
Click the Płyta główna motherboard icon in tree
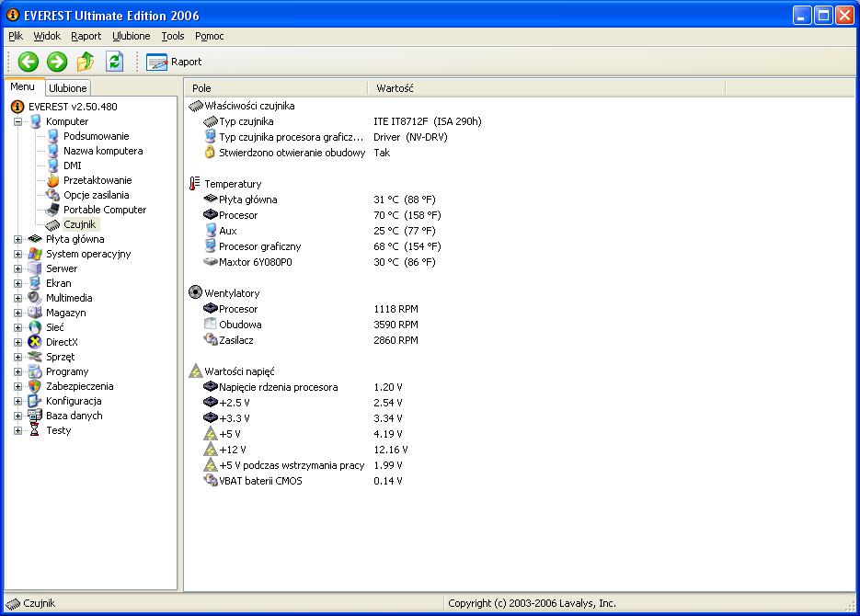[x=35, y=239]
